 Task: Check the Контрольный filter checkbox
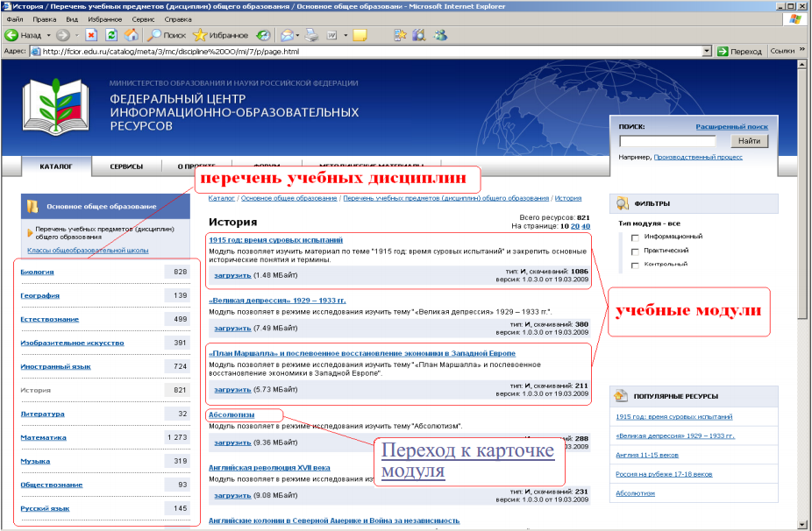click(x=635, y=265)
